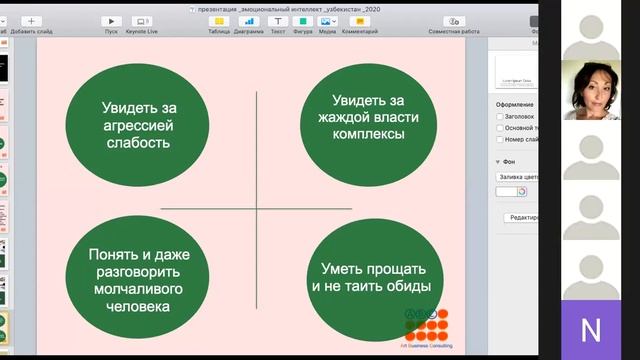640x360 pixels.
Task: Add a comment with Комментарий
Action: [x=360, y=21]
